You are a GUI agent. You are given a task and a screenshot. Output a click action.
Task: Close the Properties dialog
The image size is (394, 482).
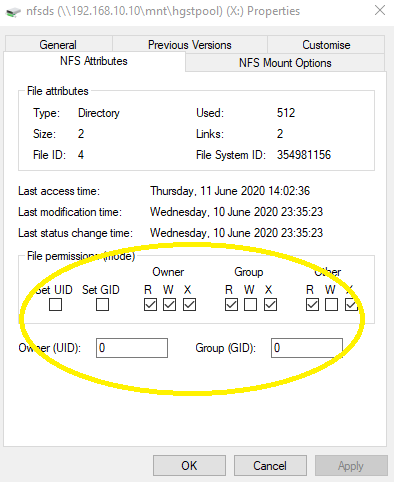pos(380,10)
